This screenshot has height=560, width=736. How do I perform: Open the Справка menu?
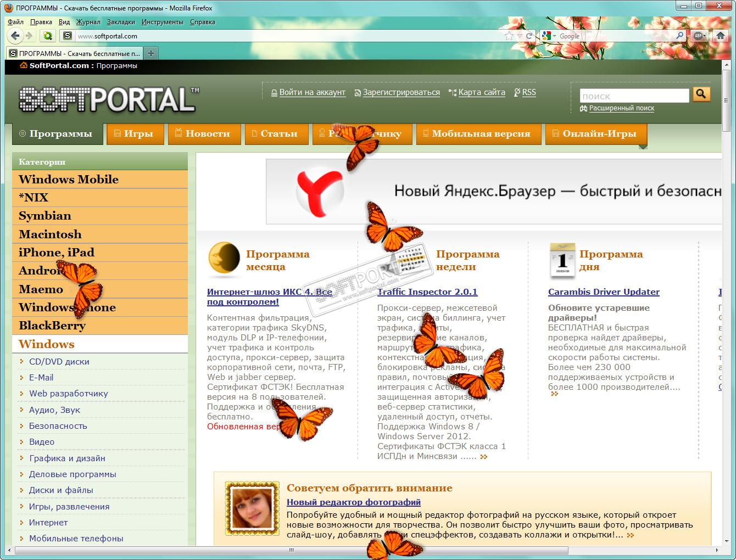click(203, 22)
